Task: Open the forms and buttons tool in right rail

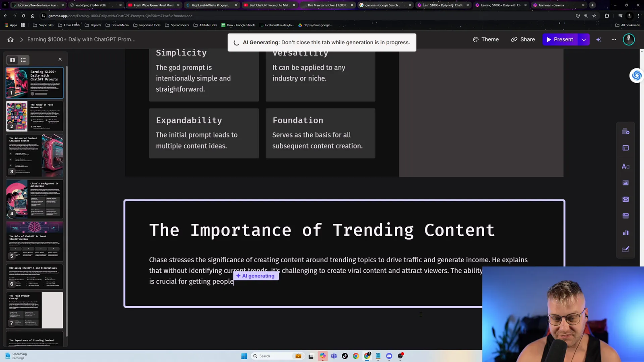Action: point(625,249)
